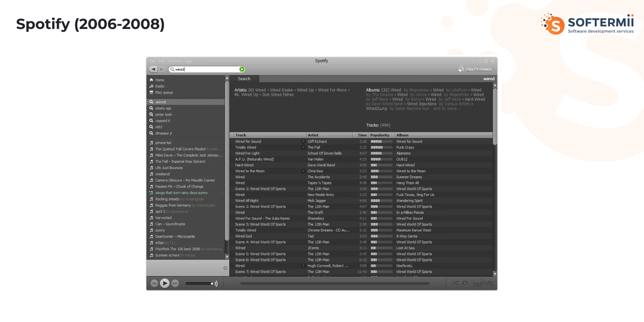Open dropdown arrow beside Wired to the Moon
The height and width of the screenshot is (322, 644).
303,171
